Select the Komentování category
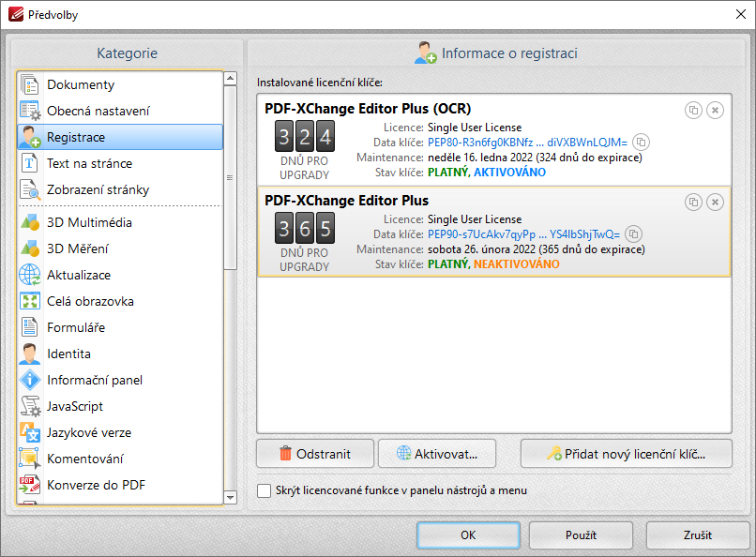This screenshot has width=756, height=557. [120, 459]
